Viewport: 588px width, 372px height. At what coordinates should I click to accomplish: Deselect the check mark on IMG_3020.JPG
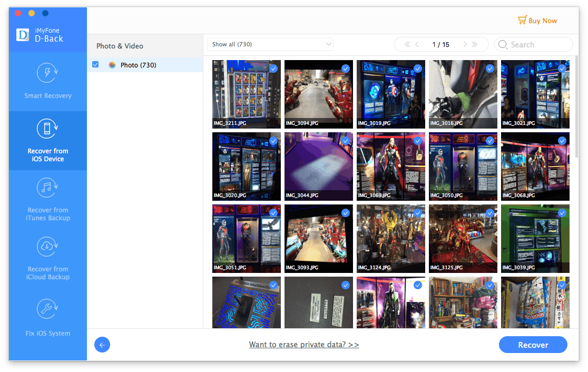point(273,141)
